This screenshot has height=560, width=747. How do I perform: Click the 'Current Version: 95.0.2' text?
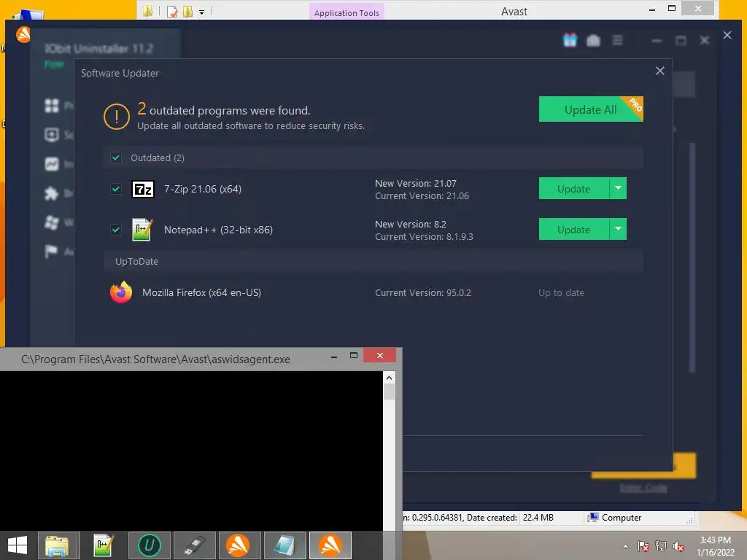pos(422,293)
